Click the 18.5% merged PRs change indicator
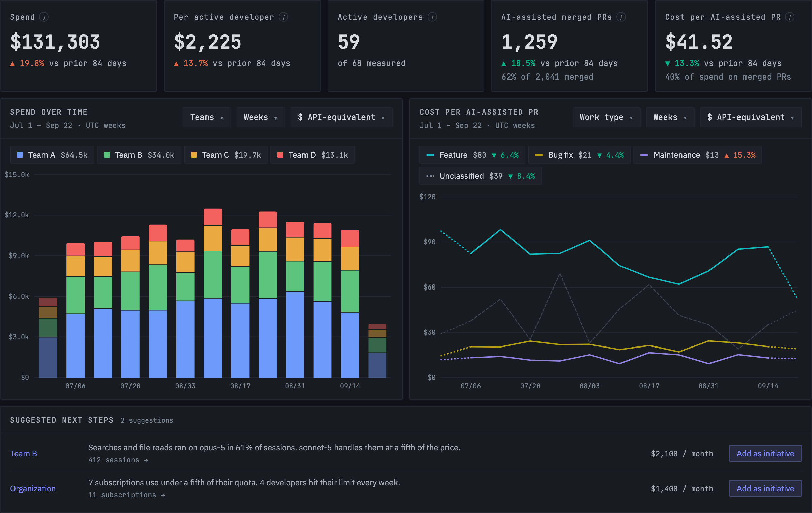 pos(518,63)
